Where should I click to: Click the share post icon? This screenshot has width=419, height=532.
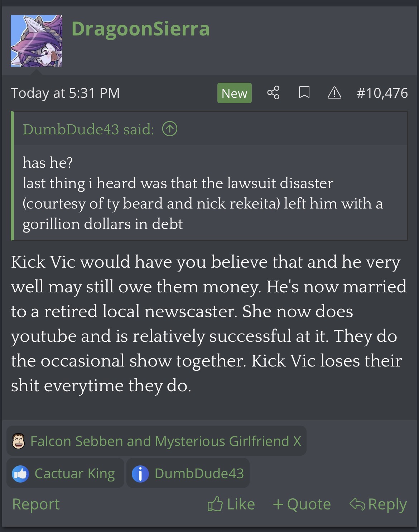click(x=273, y=93)
